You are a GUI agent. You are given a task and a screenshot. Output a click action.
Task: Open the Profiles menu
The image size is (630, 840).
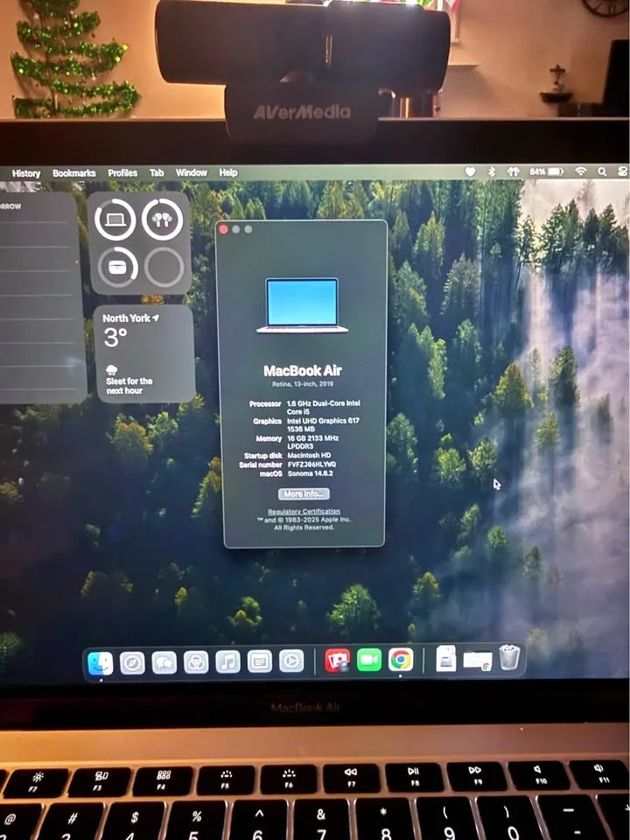click(122, 172)
